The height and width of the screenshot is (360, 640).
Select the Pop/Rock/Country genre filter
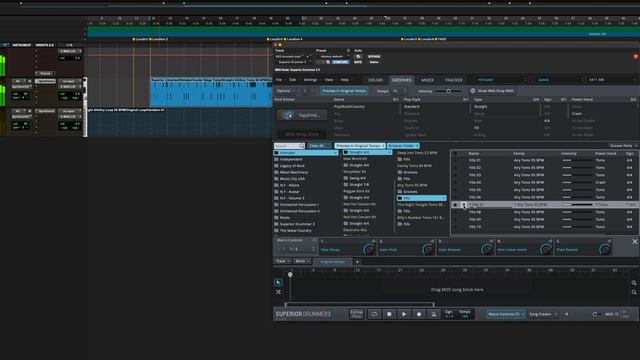(x=349, y=107)
